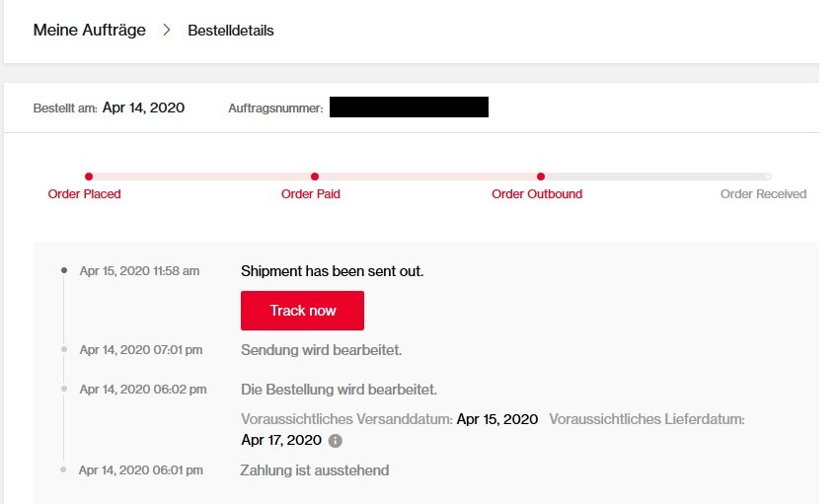Click the breadcrumb chevron after Meine Aufträge
Screen dimensions: 835x504
click(x=167, y=30)
